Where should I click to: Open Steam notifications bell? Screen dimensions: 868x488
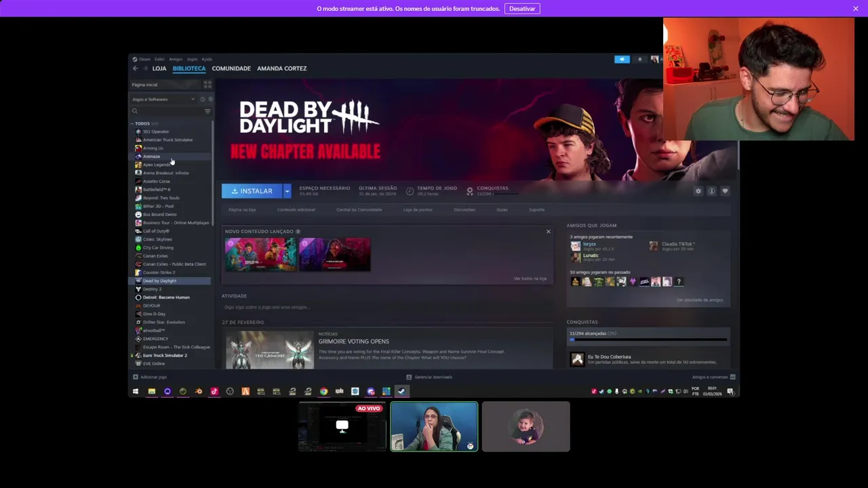coord(639,60)
